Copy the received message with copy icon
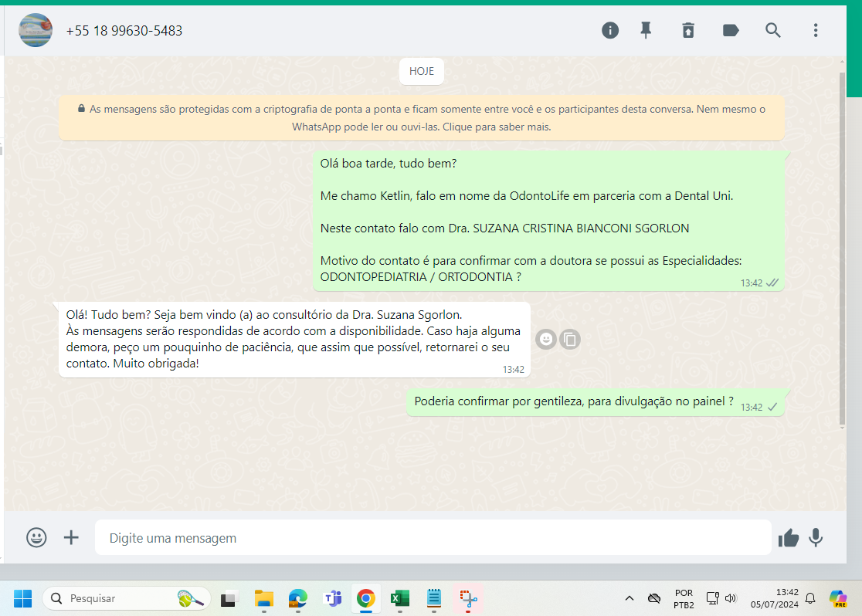The image size is (862, 616). point(570,340)
